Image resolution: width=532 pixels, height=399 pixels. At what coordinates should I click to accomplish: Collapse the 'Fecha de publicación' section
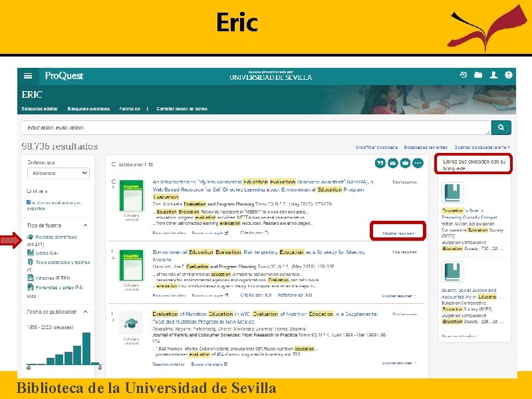tap(86, 312)
